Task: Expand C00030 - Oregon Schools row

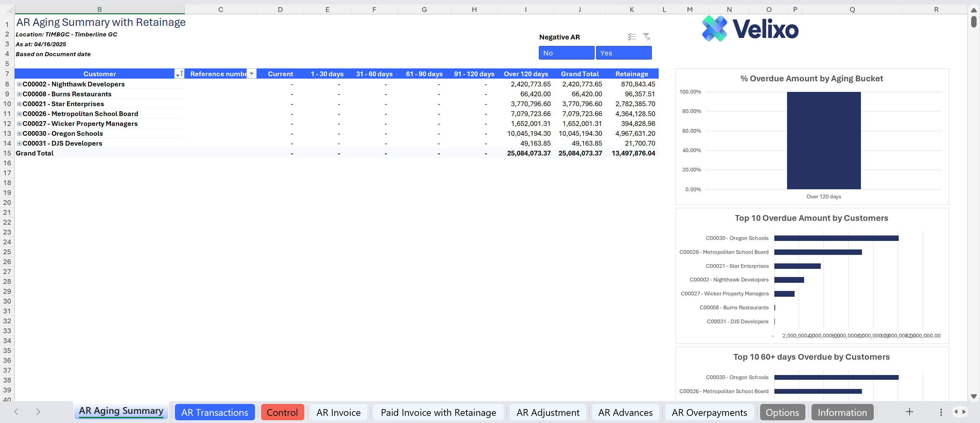Action: tap(19, 133)
